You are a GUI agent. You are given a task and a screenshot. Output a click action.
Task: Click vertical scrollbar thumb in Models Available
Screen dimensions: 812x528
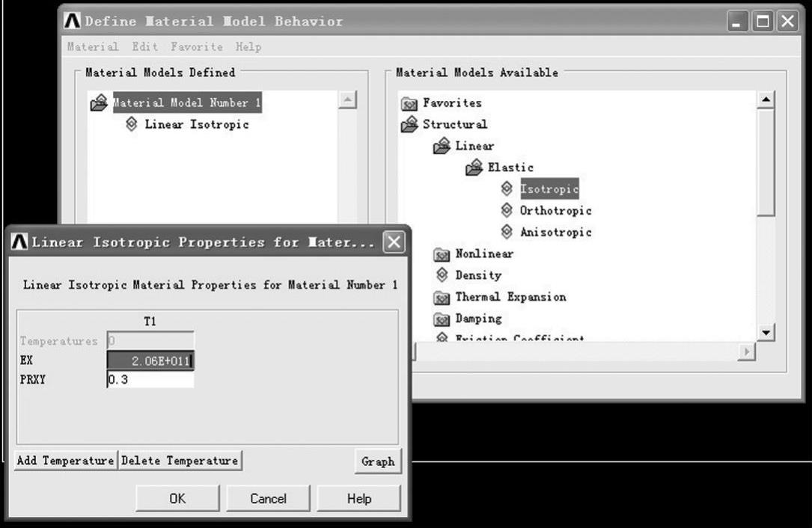[x=766, y=162]
